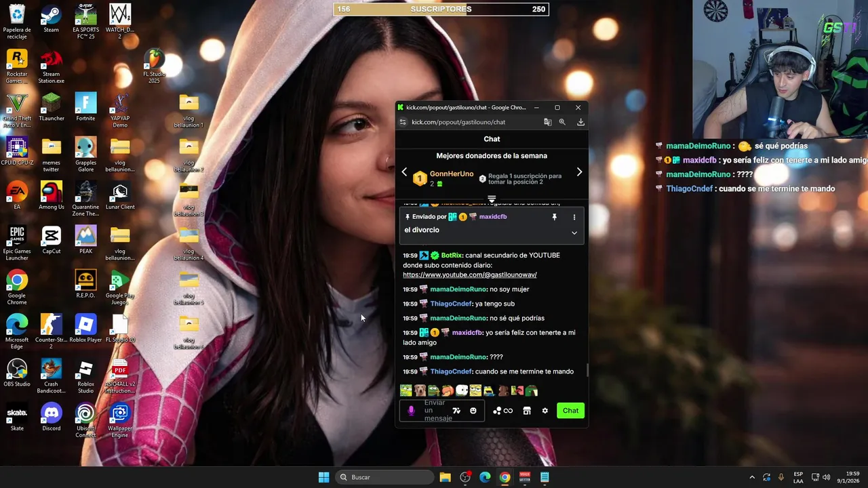
Task: Open Voicemeeter from the taskbar
Action: tap(524, 477)
